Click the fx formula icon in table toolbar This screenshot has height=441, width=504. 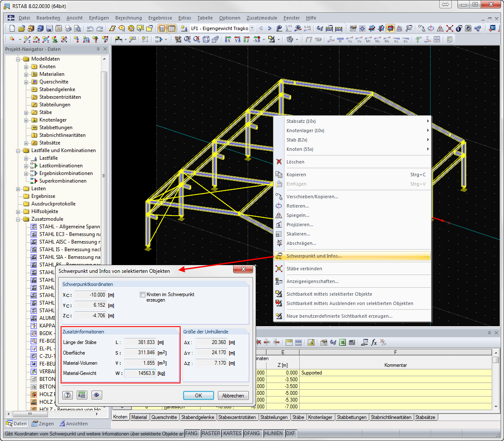pyautogui.click(x=374, y=342)
